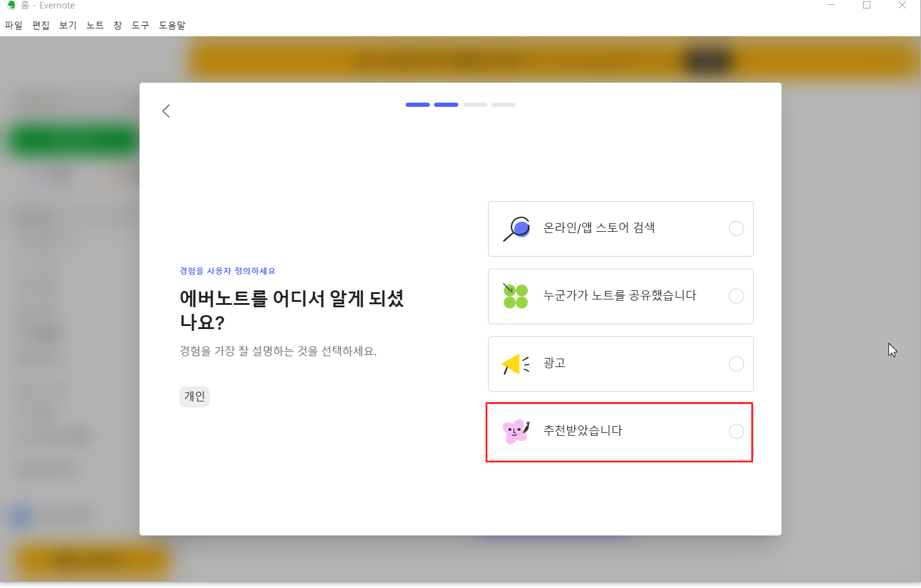Click the 개인 tag chip
This screenshot has height=588, width=921.
(194, 397)
